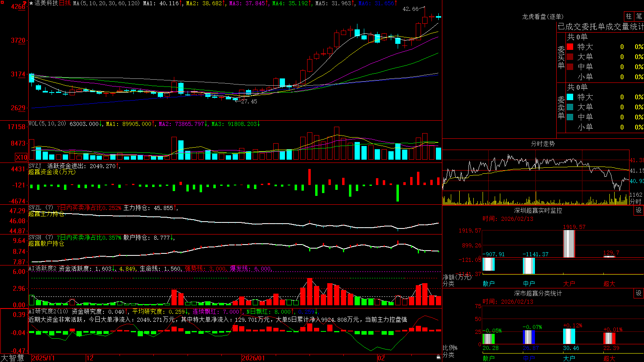Click the 超赢散户持仓 label
This screenshot has width=644, height=362.
[46, 243]
